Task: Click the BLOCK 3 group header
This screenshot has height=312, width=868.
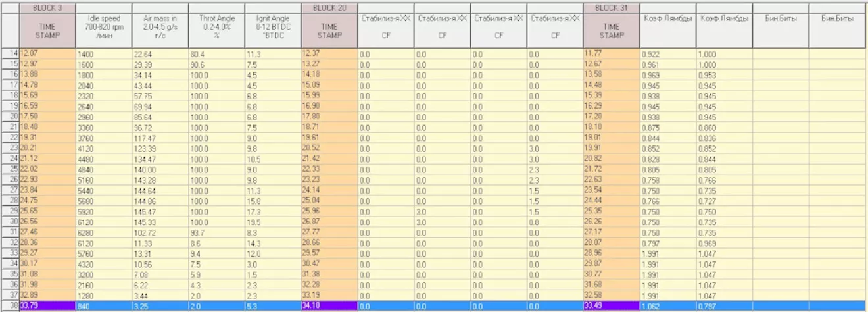Action: click(x=47, y=7)
